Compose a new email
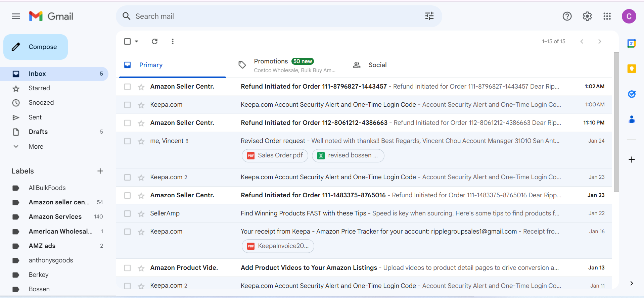This screenshot has height=298, width=644. tap(36, 47)
